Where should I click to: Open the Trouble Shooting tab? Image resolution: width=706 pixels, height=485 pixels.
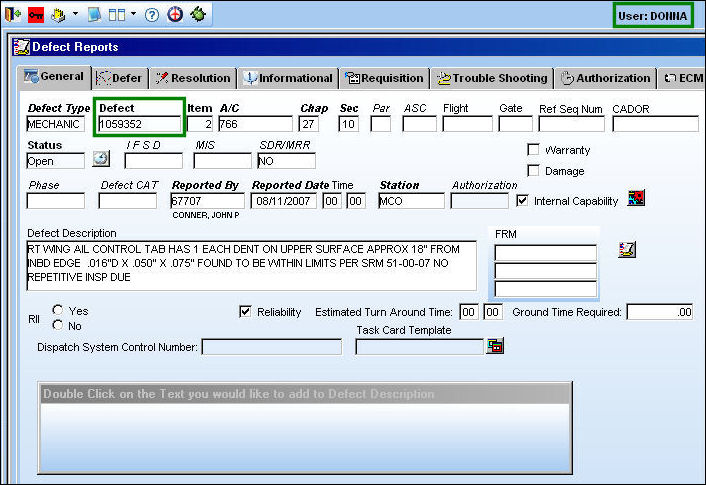[x=492, y=78]
